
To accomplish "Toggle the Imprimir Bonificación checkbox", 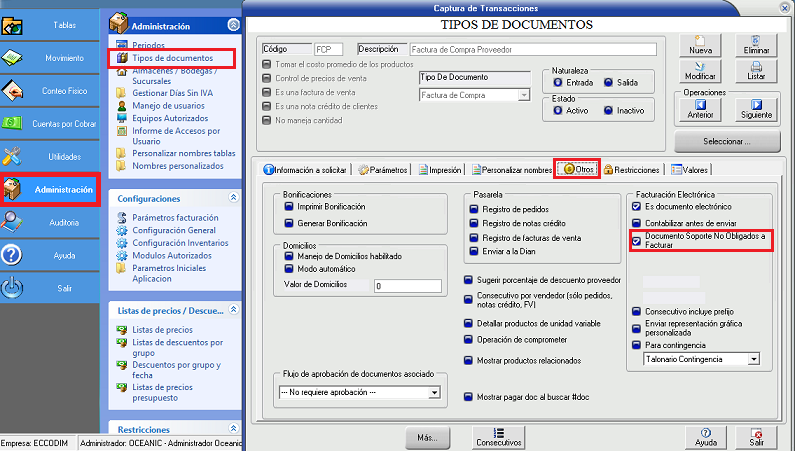I will pos(288,206).
